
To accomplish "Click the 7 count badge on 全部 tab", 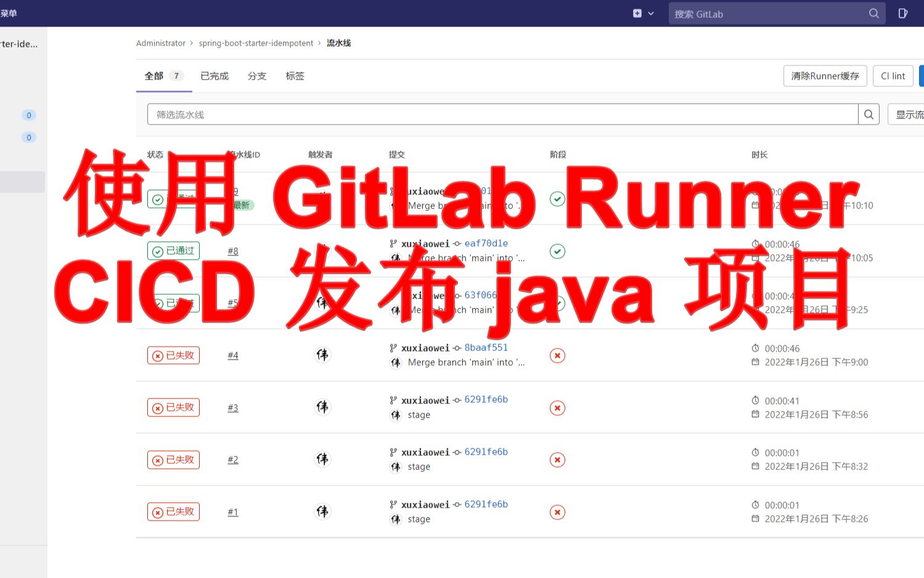I will coord(176,76).
